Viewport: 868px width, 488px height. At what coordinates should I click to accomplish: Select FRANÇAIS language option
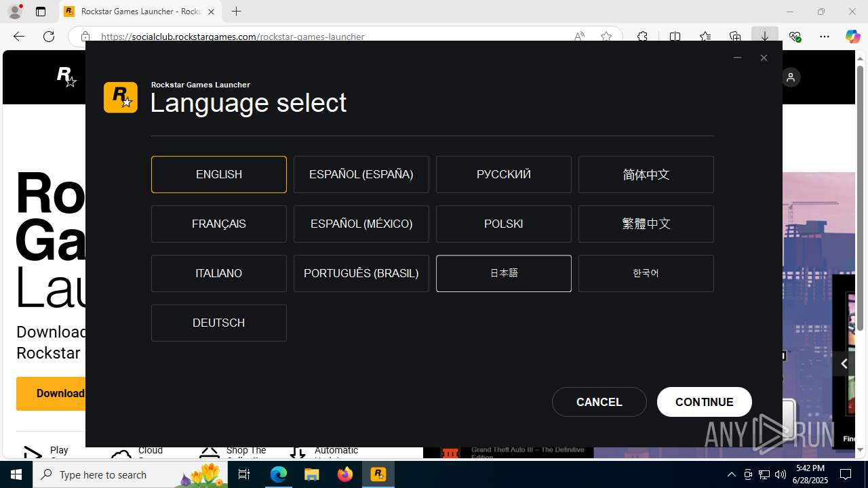tap(219, 224)
